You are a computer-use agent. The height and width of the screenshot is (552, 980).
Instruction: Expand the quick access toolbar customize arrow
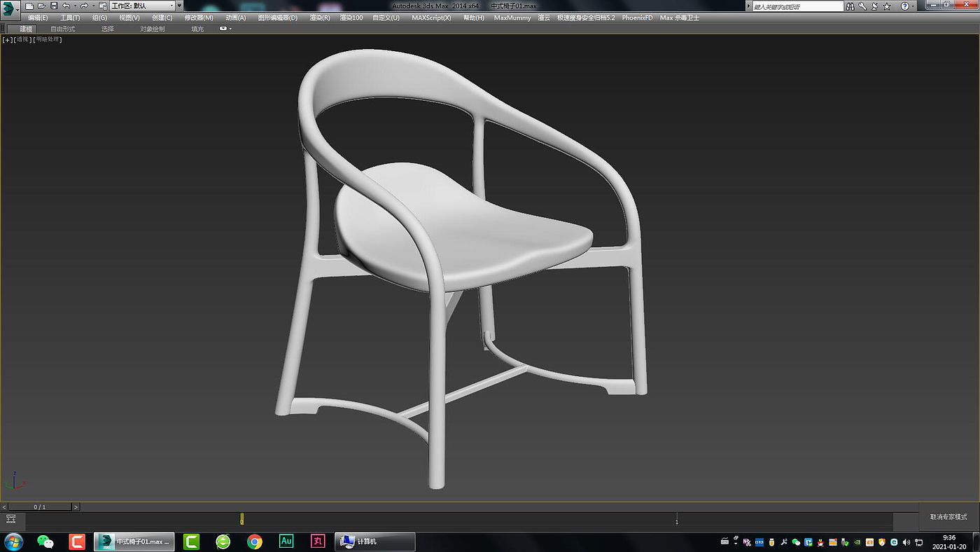pyautogui.click(x=179, y=6)
